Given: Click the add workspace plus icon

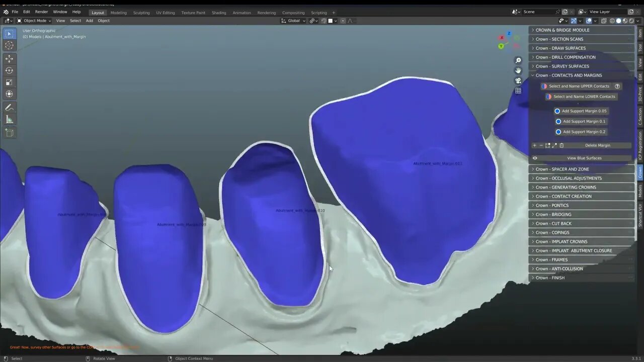Looking at the screenshot, I should point(334,13).
